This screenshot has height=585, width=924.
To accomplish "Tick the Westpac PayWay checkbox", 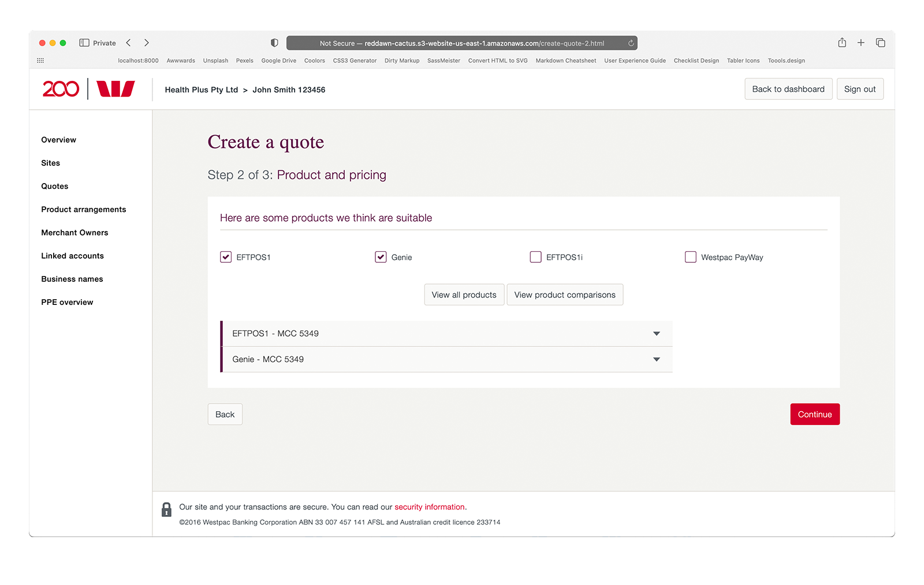I will click(x=690, y=257).
